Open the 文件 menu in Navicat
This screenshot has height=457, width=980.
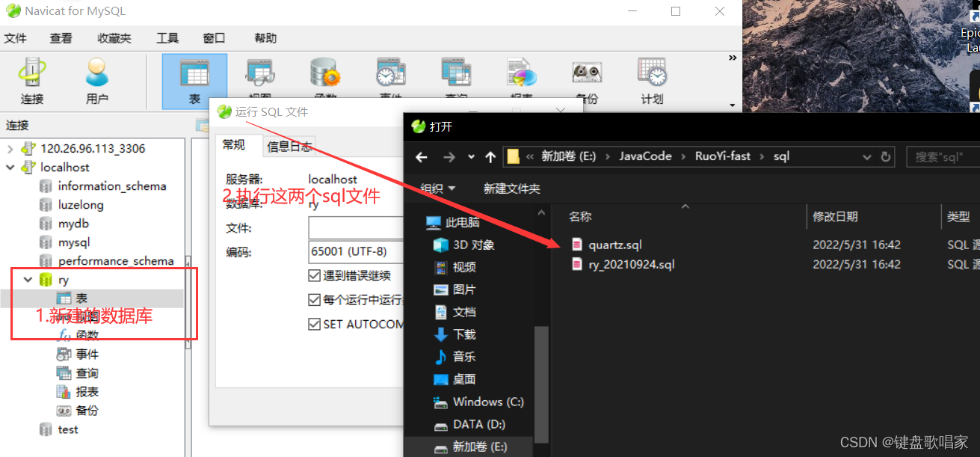tap(16, 38)
